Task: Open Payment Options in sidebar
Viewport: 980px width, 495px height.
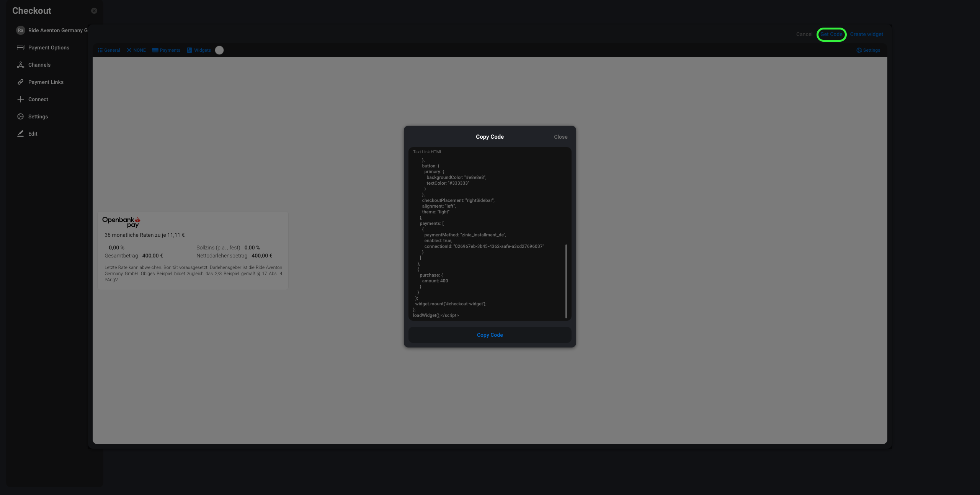Action: click(x=49, y=48)
